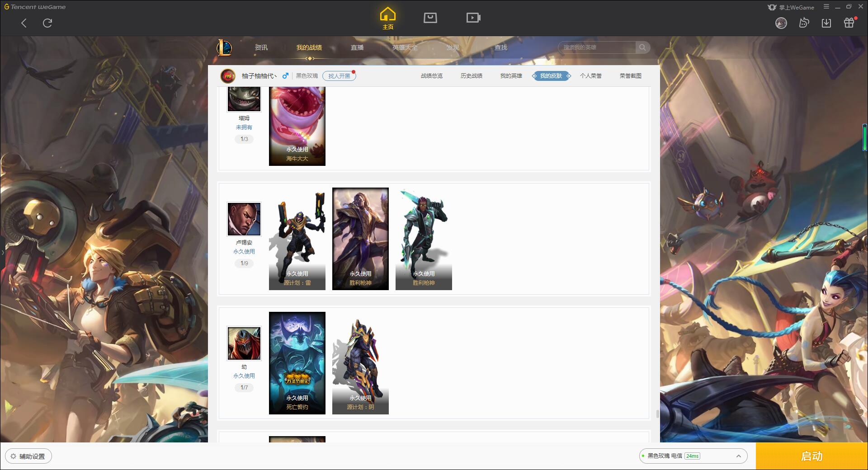The image size is (868, 470).
Task: Open the 胜利枪神 splash art skin card
Action: [360, 239]
